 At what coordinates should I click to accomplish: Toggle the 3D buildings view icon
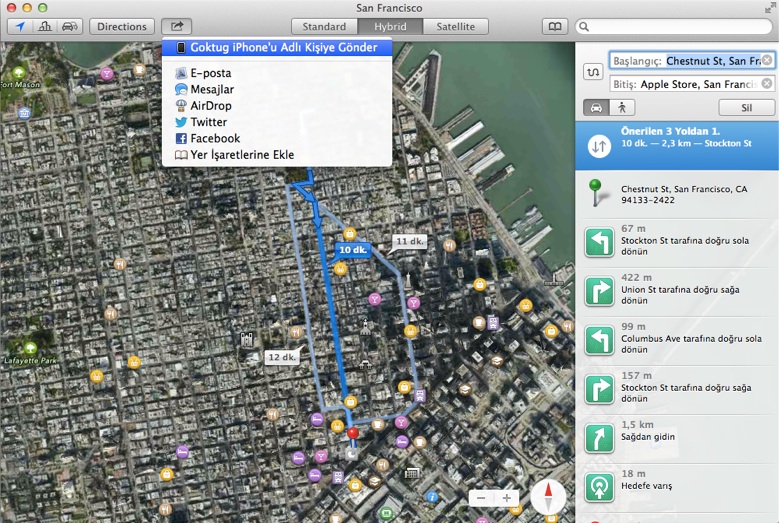click(x=45, y=26)
